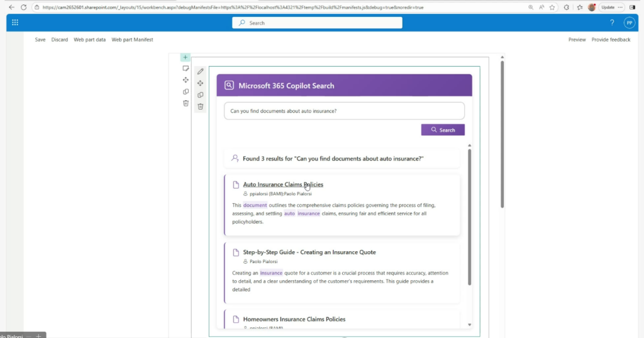Click Provide feedback

pos(611,40)
